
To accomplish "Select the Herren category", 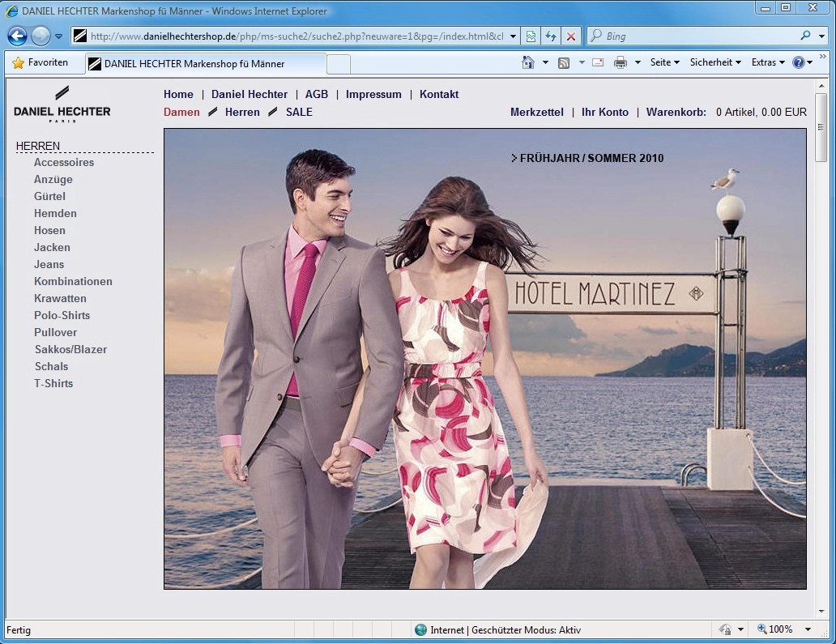I will point(242,112).
